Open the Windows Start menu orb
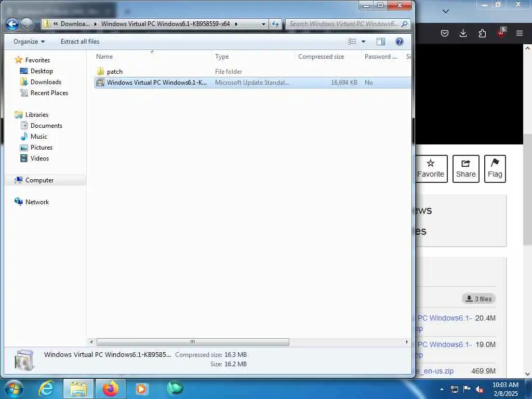The width and height of the screenshot is (532, 399). 14,389
